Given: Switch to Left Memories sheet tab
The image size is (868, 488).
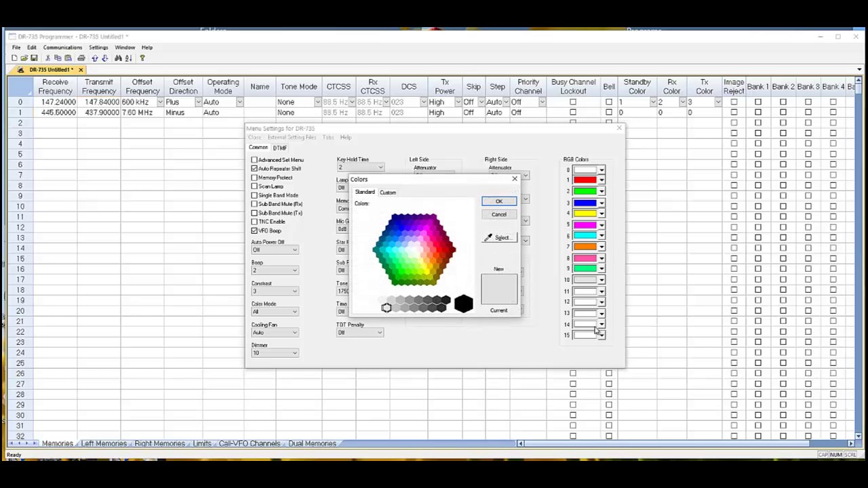Looking at the screenshot, I should pos(104,443).
